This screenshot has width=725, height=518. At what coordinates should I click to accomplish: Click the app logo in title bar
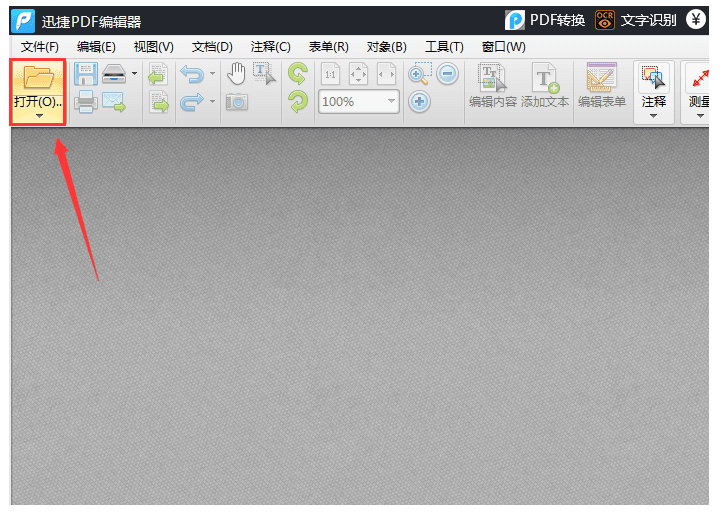tap(23, 21)
